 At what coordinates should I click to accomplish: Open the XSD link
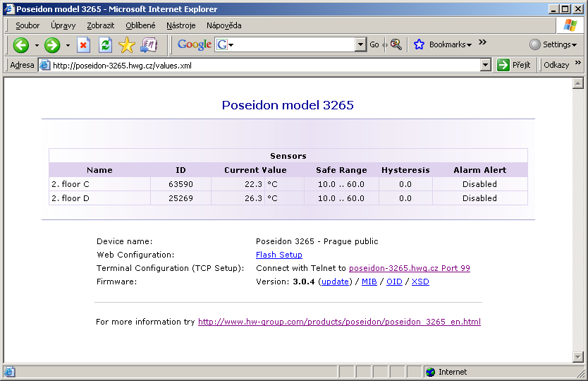tap(420, 282)
